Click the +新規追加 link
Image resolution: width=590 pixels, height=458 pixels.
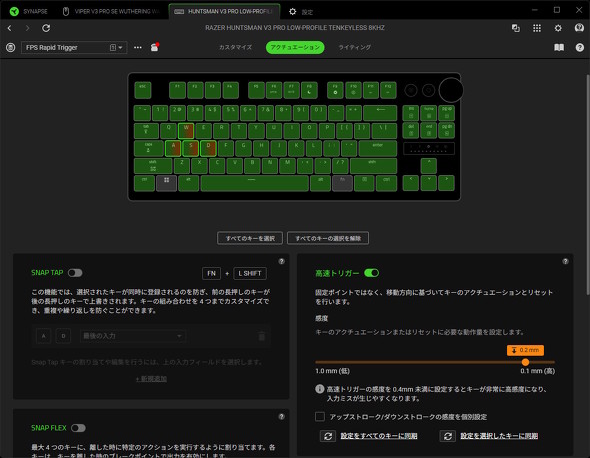pos(151,379)
